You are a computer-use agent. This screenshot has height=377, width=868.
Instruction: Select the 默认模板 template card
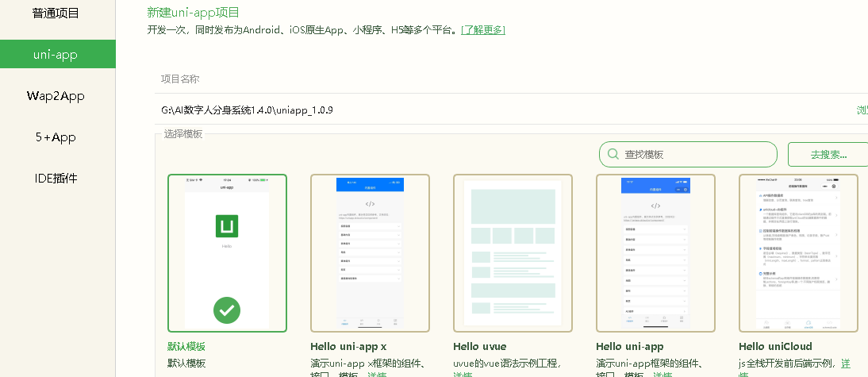(x=227, y=252)
